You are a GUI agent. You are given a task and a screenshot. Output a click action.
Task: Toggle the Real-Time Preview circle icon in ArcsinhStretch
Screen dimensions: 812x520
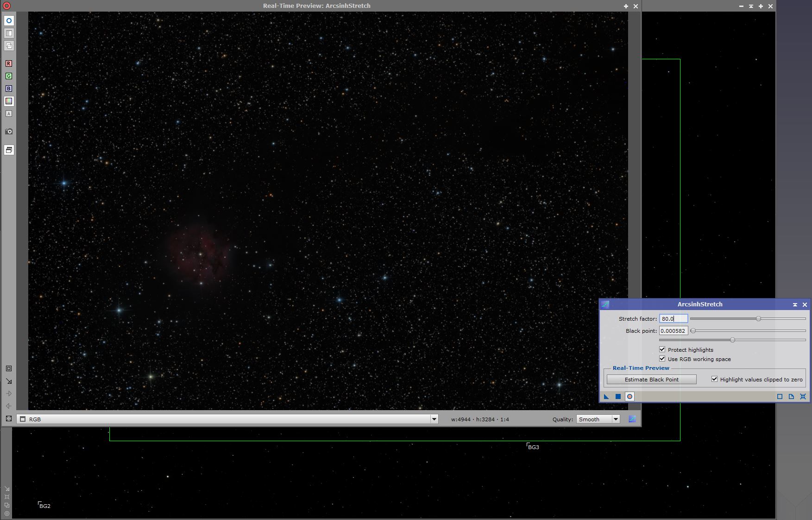click(x=629, y=397)
